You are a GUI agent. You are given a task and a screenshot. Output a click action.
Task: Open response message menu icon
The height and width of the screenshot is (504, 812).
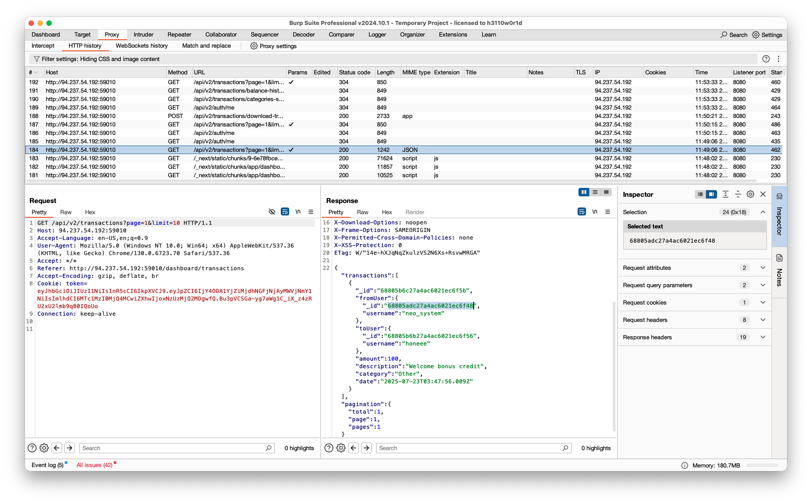click(607, 212)
